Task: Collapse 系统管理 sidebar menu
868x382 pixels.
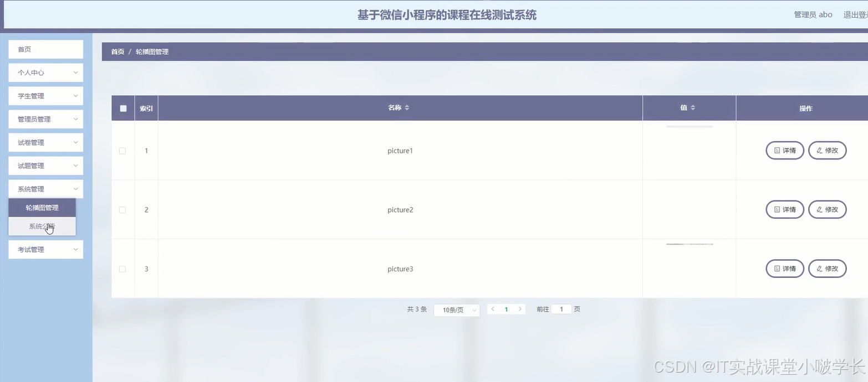Action: 46,189
